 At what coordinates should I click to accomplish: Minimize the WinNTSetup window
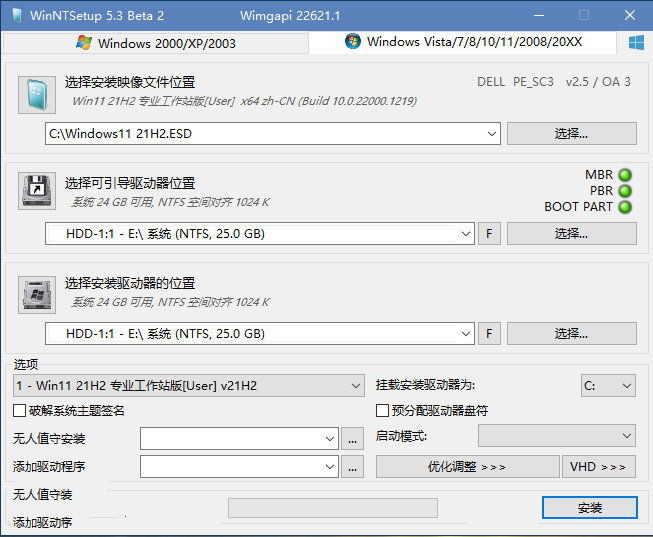(x=539, y=16)
